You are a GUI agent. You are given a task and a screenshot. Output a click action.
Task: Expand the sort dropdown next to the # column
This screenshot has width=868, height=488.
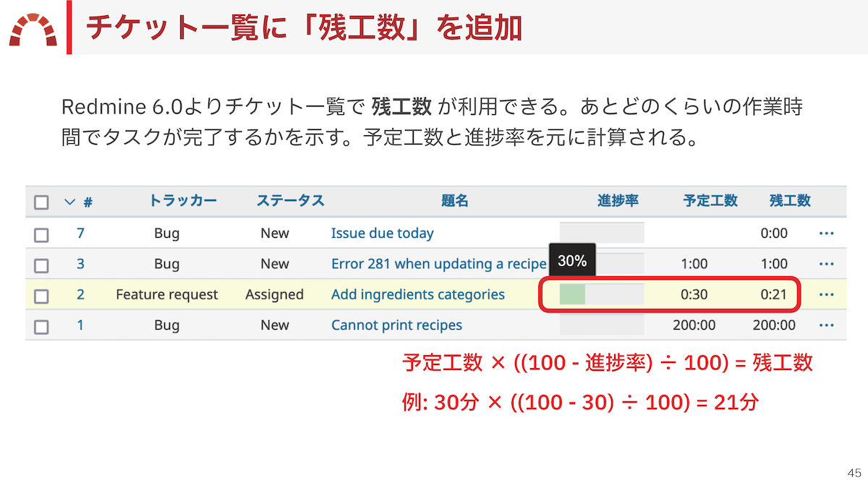[68, 201]
